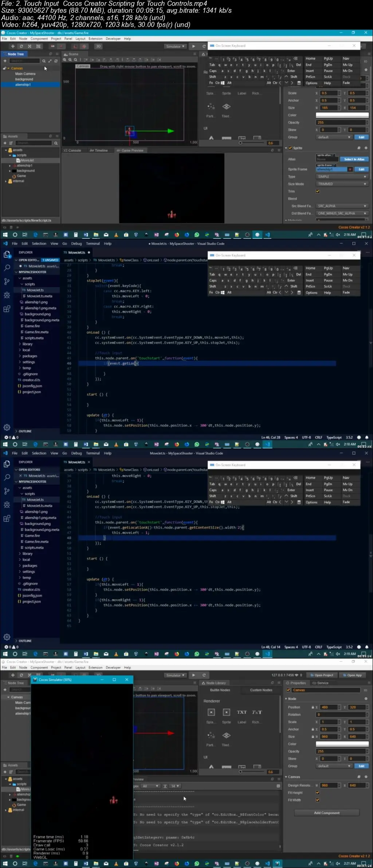This screenshot has height=868, width=373.
Task: Open notifications bell in the 2:19 AM VS Code frame
Action: point(367,647)
